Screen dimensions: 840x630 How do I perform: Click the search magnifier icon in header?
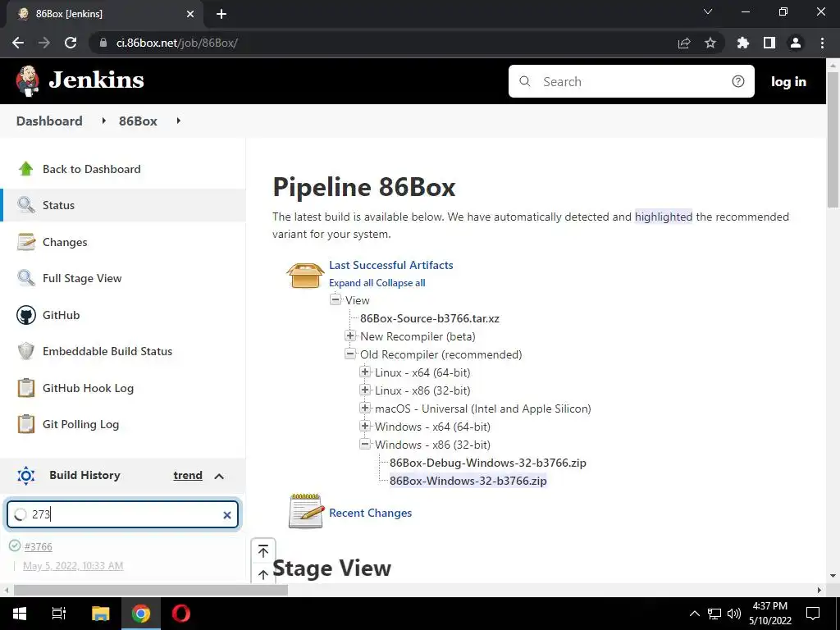pyautogui.click(x=525, y=81)
